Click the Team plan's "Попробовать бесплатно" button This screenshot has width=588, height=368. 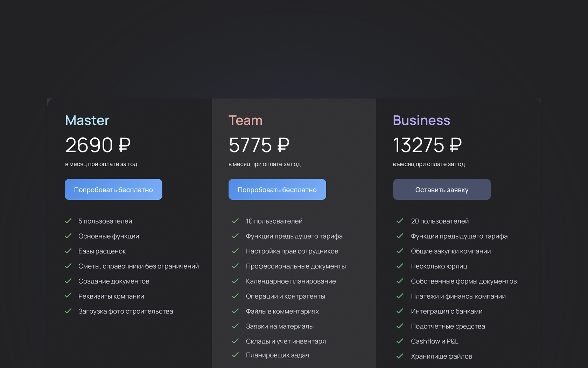pos(277,190)
